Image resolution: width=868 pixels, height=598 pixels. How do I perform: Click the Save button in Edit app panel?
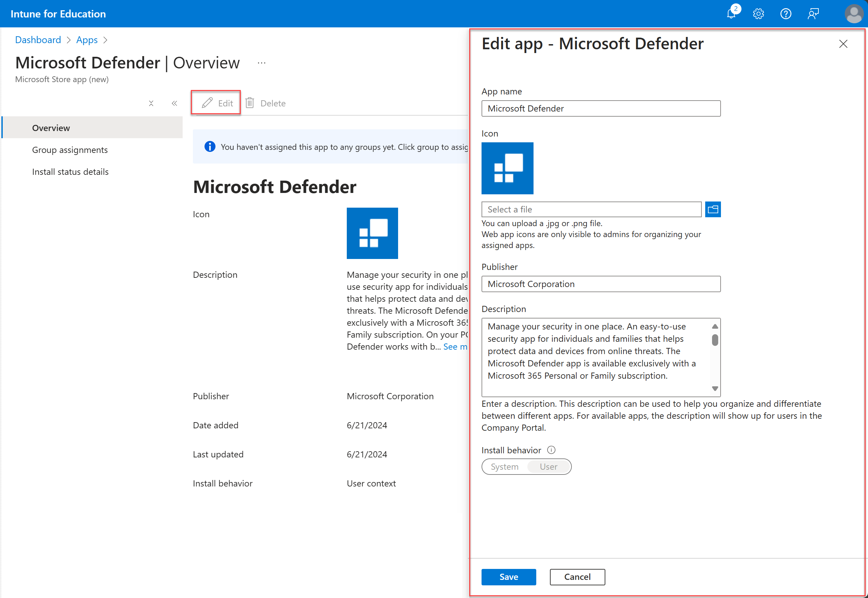(x=509, y=577)
